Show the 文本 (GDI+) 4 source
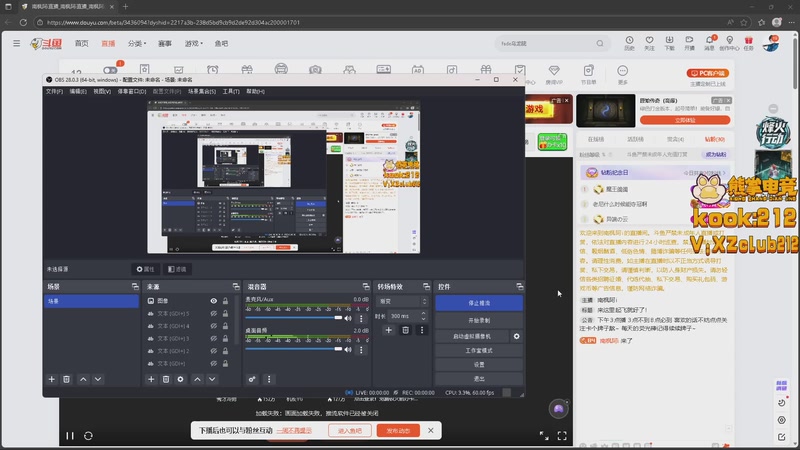Viewport: 800px width, 450px height. point(214,326)
